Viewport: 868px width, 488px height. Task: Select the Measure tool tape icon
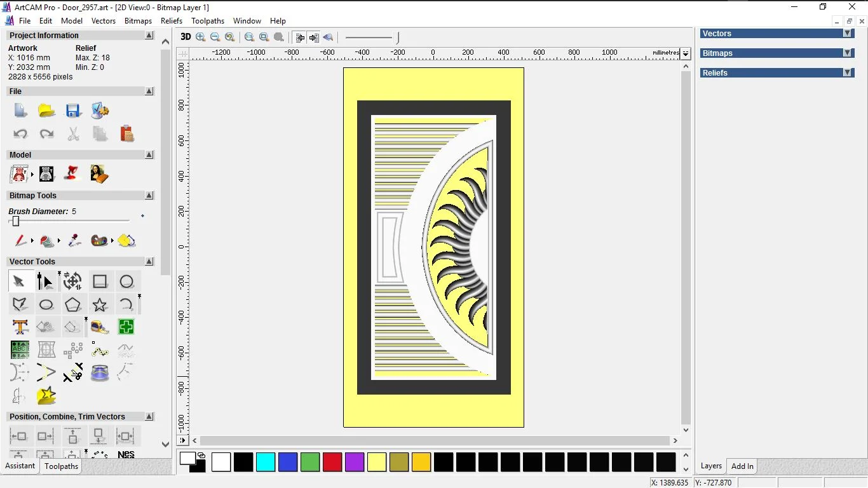(100, 327)
